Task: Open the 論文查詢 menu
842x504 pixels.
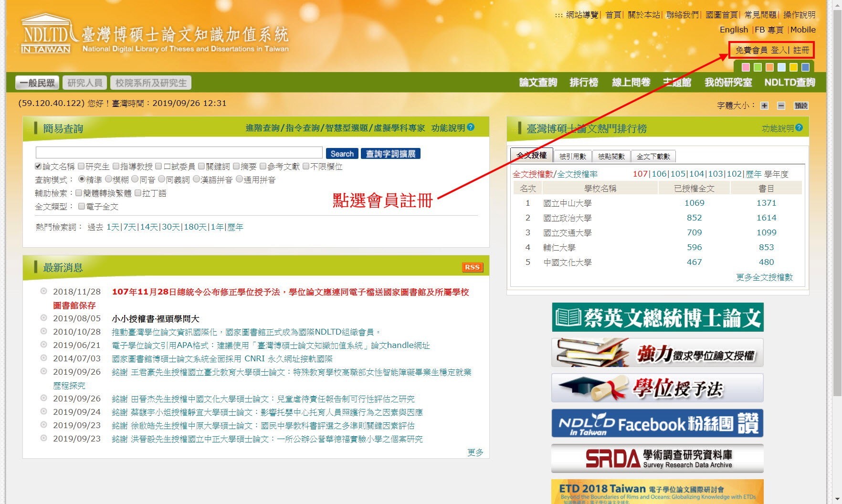Action: point(538,83)
